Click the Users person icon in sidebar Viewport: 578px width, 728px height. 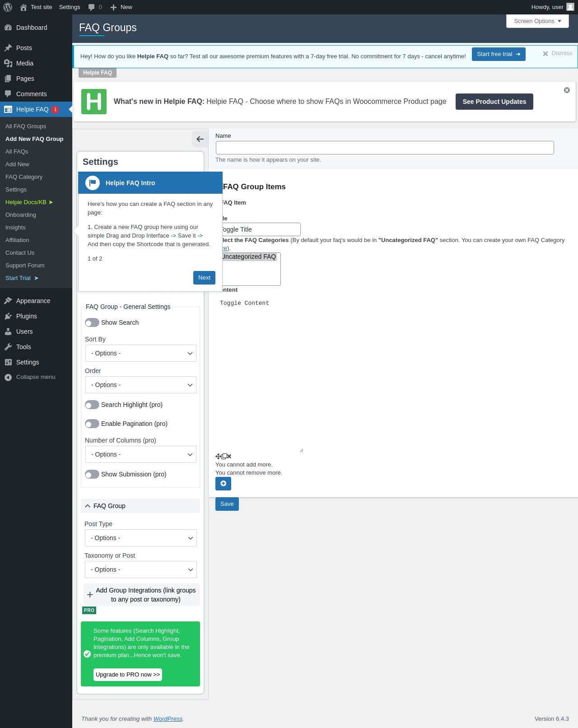pos(8,331)
